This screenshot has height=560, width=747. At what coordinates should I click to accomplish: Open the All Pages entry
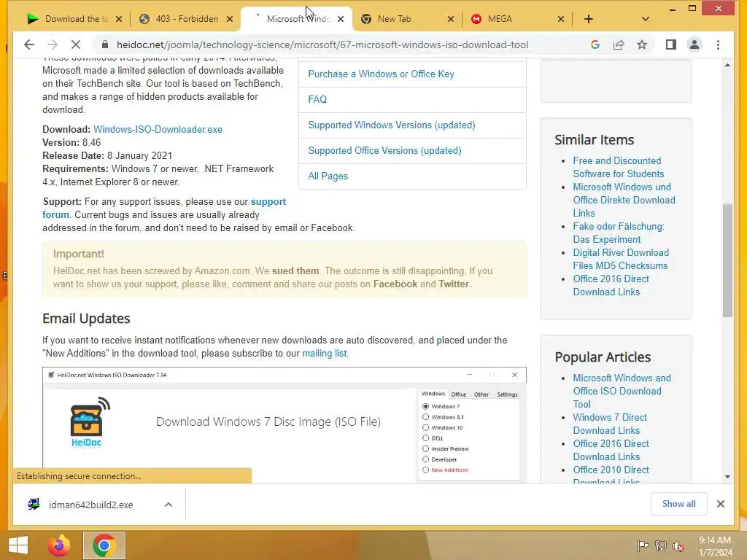tap(328, 176)
